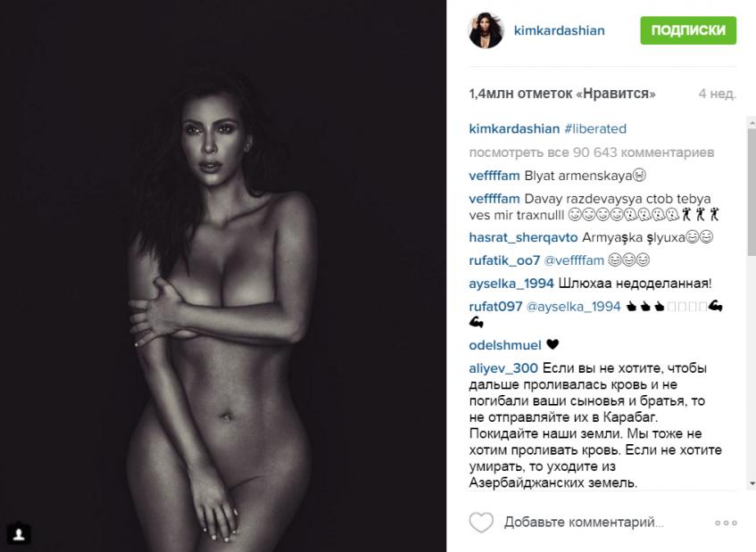Screen dimensions: 756x552
Task: Open the profile avatar thumbnail
Action: pyautogui.click(x=486, y=30)
